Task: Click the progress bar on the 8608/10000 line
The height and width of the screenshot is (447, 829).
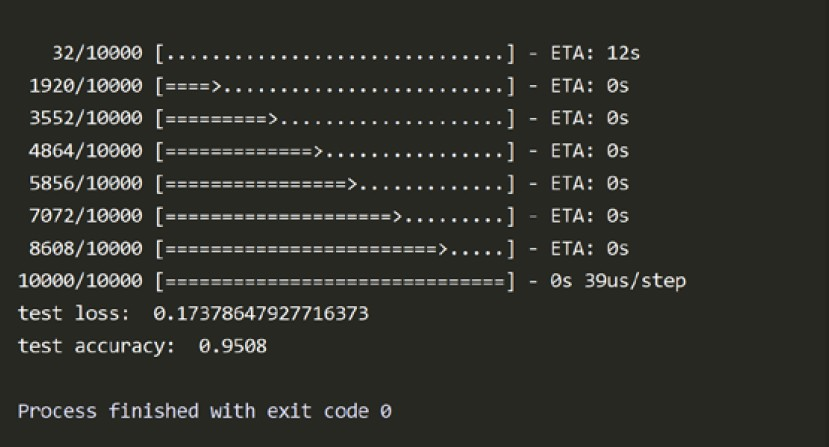Action: (335, 248)
